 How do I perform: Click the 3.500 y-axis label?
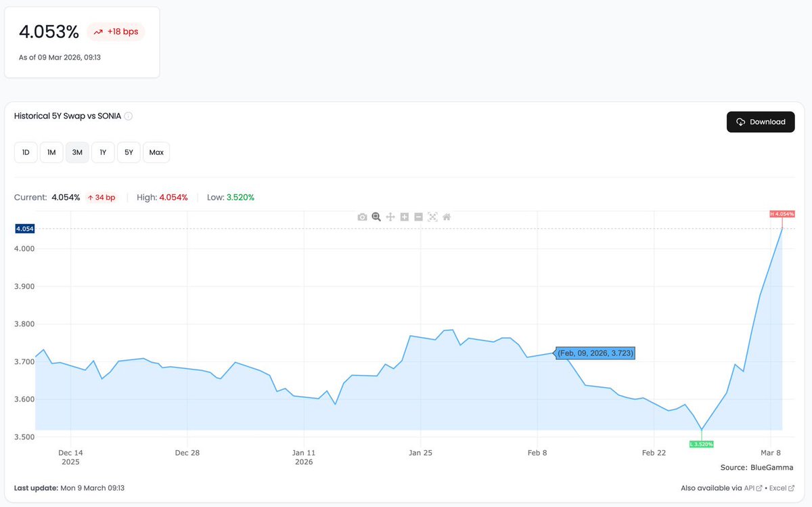24,437
